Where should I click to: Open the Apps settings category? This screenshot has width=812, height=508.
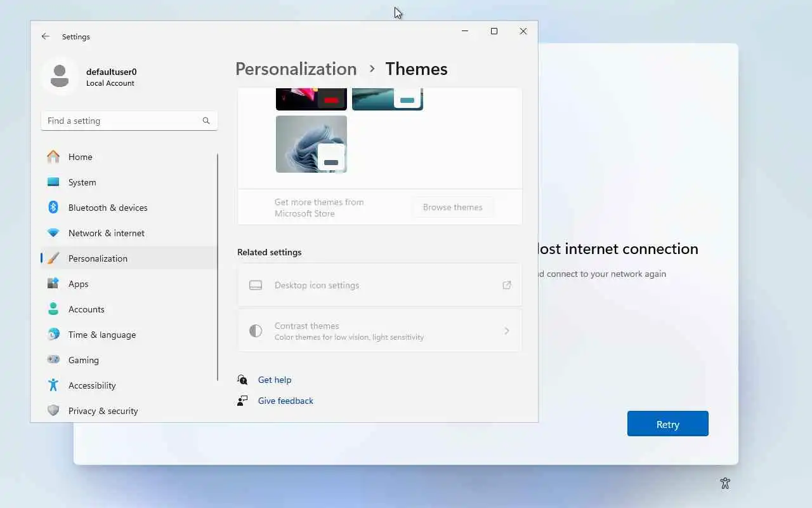129,284
